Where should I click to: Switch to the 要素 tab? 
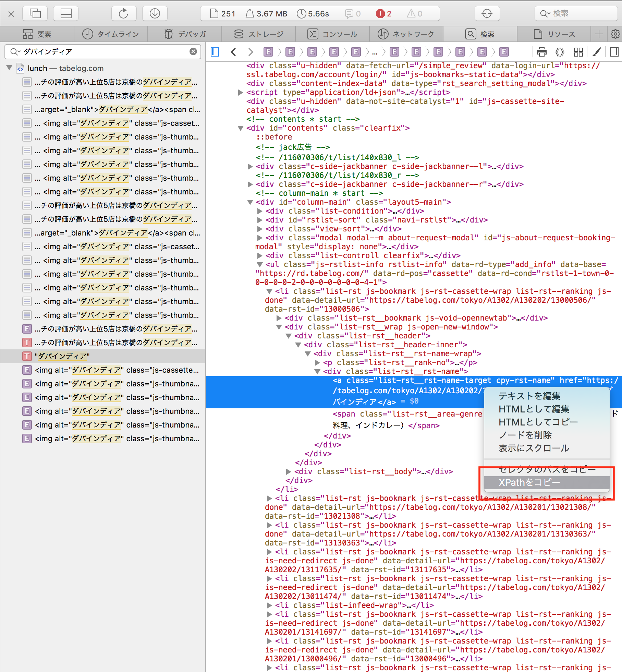pos(37,34)
